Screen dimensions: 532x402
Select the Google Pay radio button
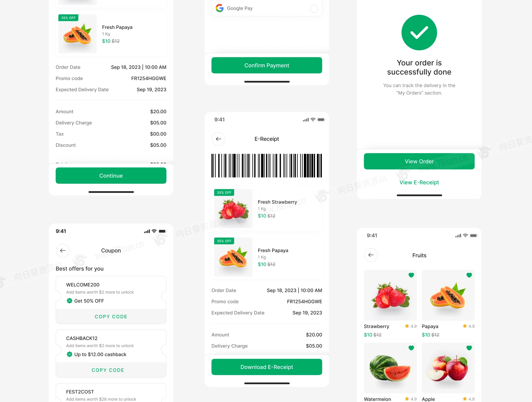314,9
